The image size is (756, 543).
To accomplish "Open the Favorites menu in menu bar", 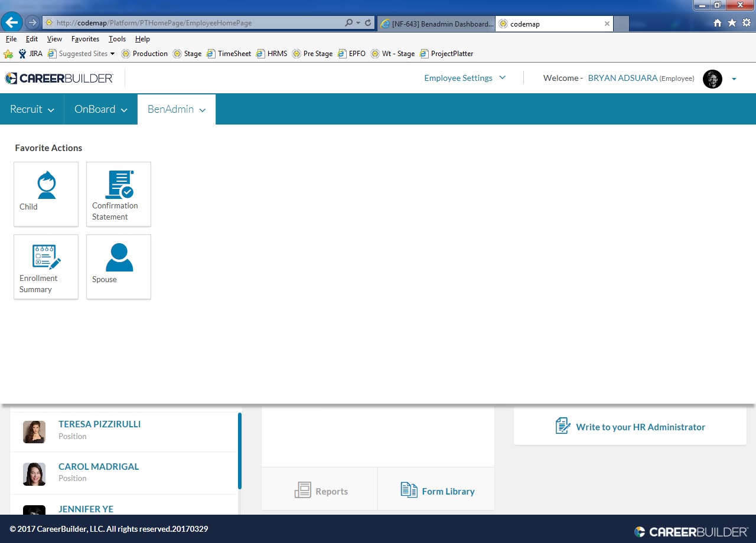I will click(x=85, y=39).
